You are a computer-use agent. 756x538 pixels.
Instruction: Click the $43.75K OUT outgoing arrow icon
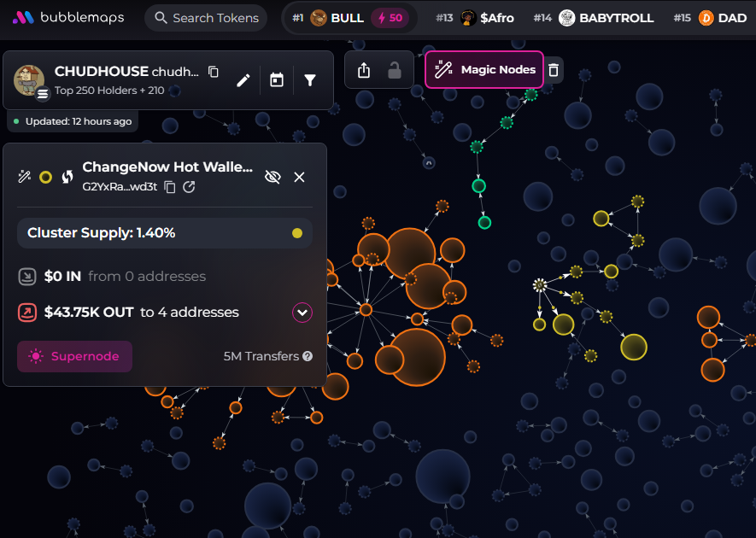(x=27, y=313)
